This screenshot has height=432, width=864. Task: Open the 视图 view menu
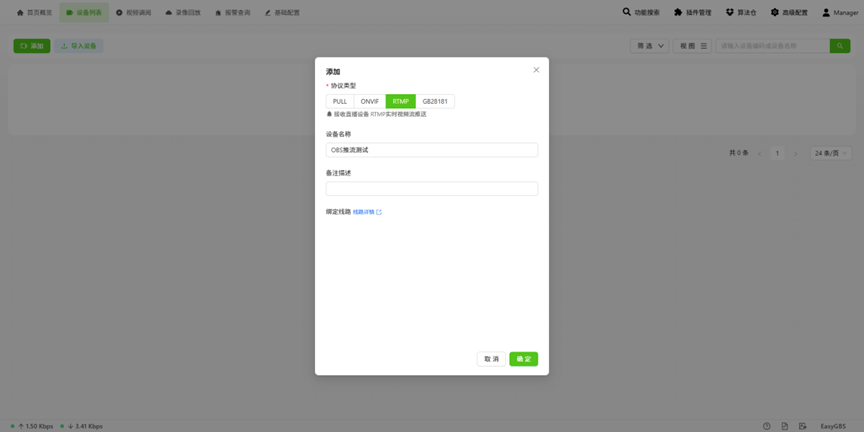tap(693, 46)
